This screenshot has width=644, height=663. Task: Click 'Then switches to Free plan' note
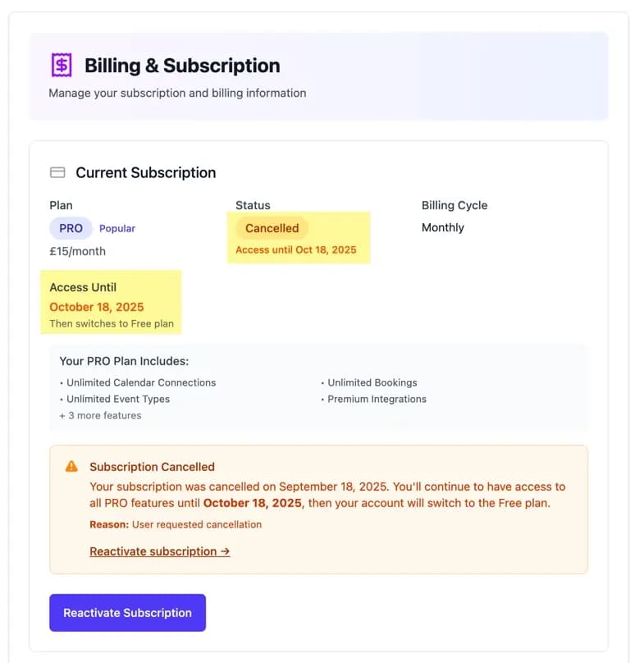(x=112, y=323)
